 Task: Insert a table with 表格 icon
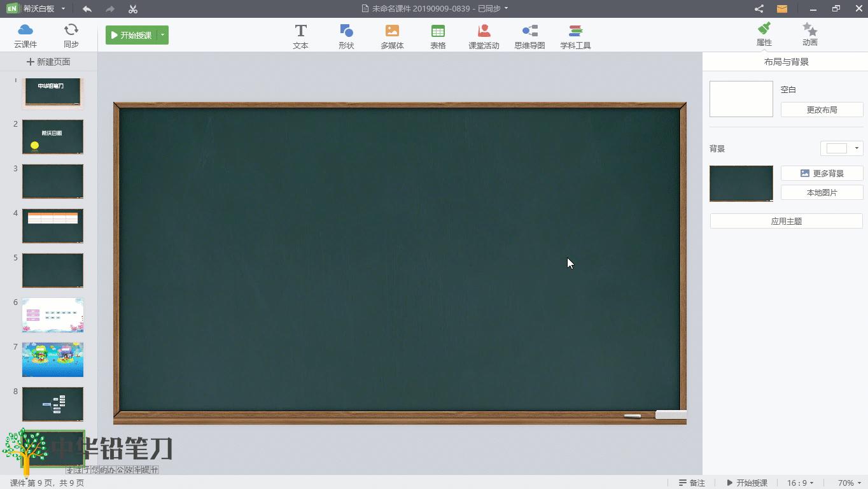click(438, 36)
